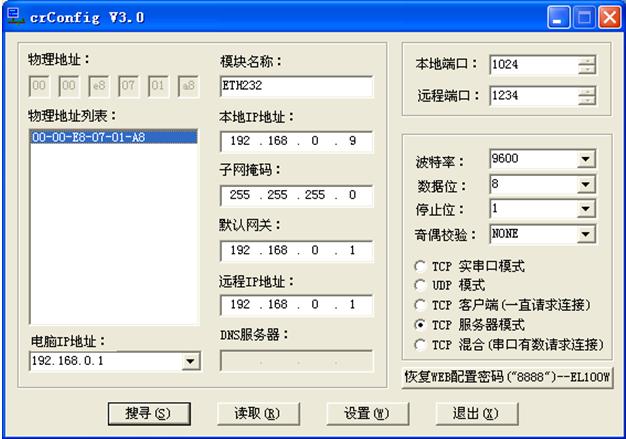Click the 退出(X) exit button
The image size is (626, 439).
(x=475, y=413)
